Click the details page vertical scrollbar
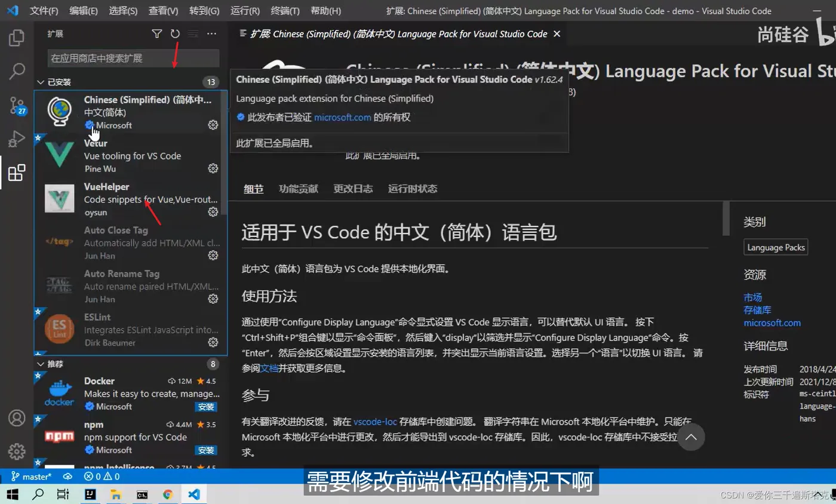Viewport: 836px width, 504px height. coord(726,218)
